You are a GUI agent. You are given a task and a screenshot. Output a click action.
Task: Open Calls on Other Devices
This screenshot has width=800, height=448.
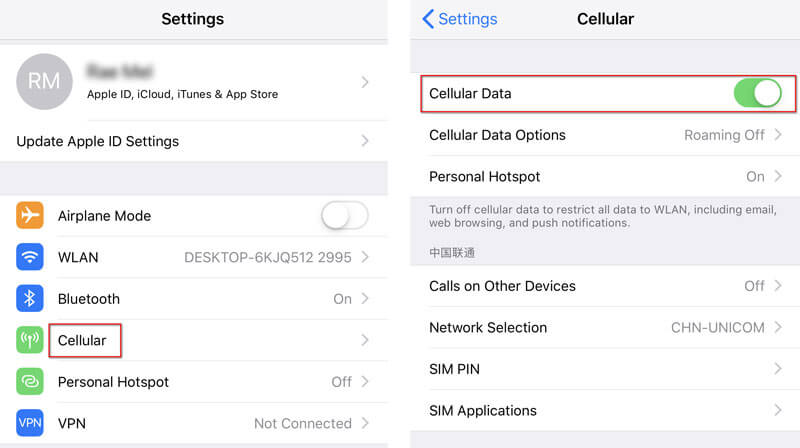(x=605, y=286)
